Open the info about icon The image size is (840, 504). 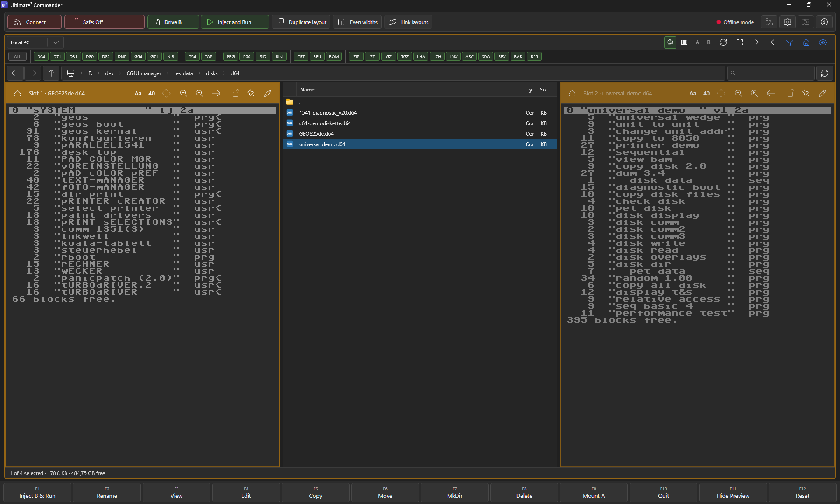(x=824, y=22)
